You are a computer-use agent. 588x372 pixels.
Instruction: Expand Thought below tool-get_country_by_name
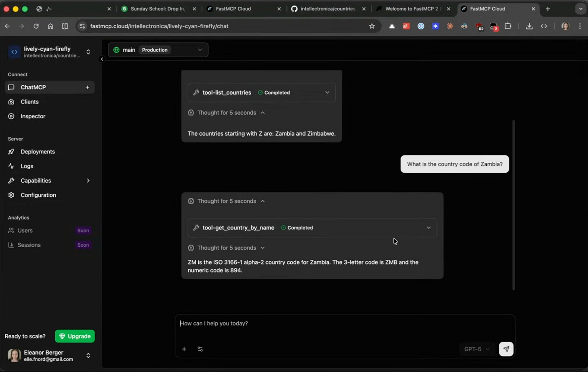point(227,248)
